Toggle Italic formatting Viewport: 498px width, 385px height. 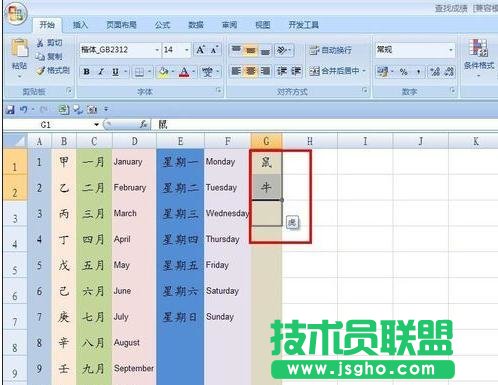[101, 72]
